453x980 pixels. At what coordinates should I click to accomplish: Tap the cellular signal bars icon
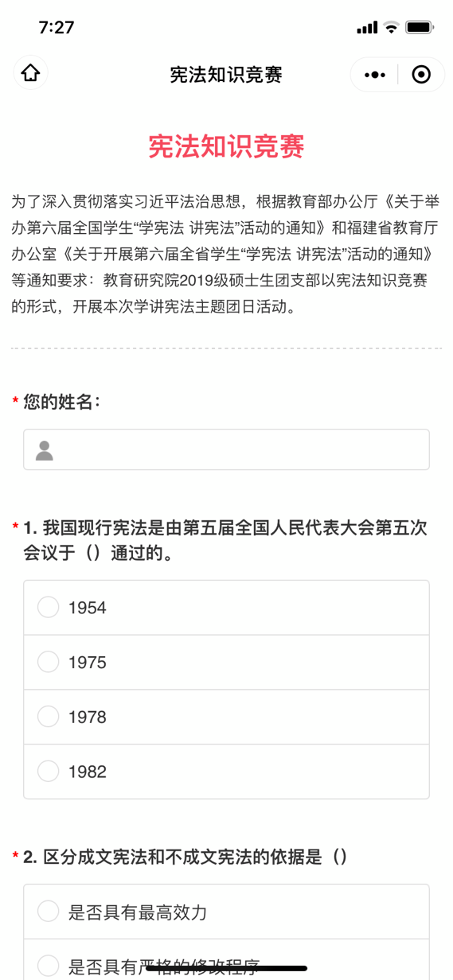tap(367, 28)
